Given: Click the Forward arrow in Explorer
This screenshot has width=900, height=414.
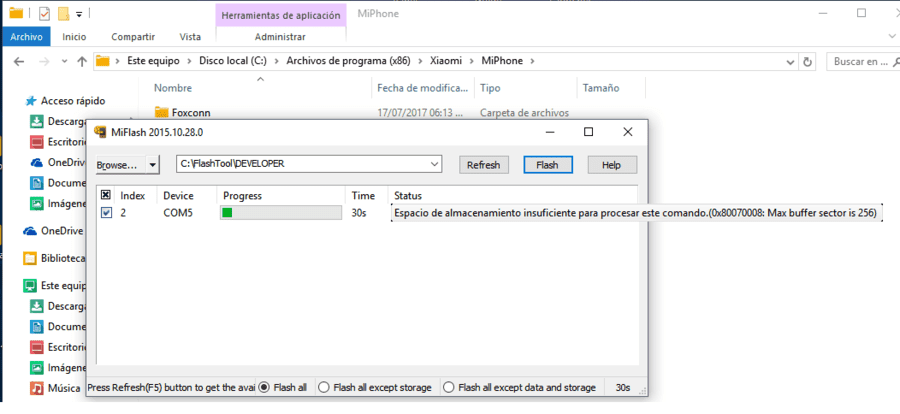Looking at the screenshot, I should (45, 61).
